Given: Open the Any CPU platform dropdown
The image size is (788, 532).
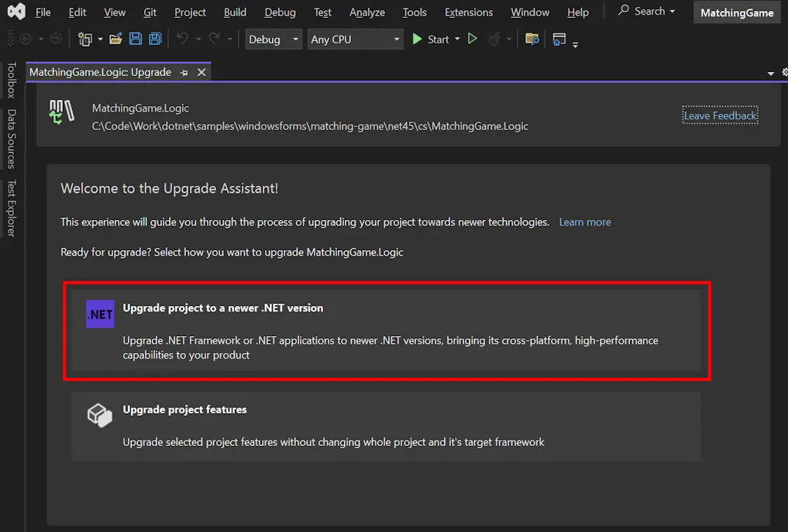Looking at the screenshot, I should point(355,39).
